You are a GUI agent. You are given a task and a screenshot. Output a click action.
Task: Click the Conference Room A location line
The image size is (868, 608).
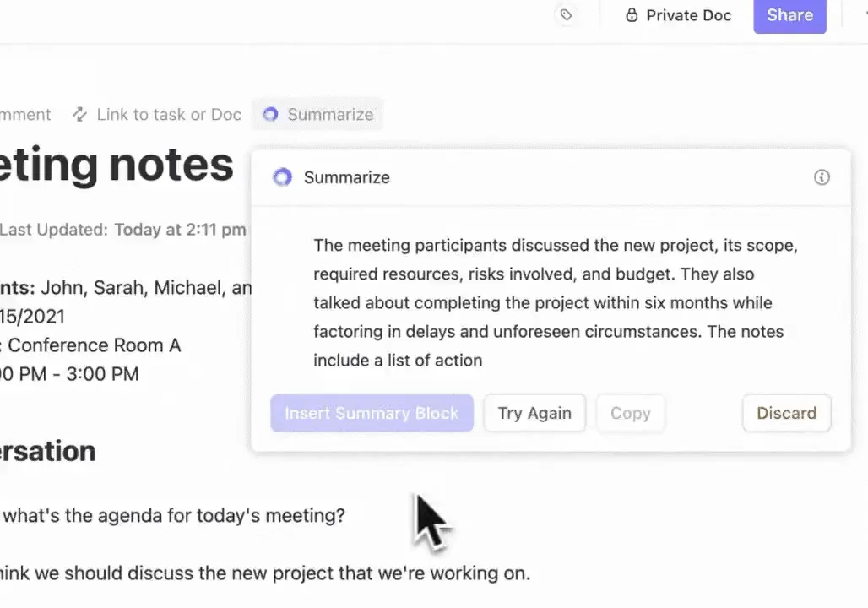pos(91,345)
